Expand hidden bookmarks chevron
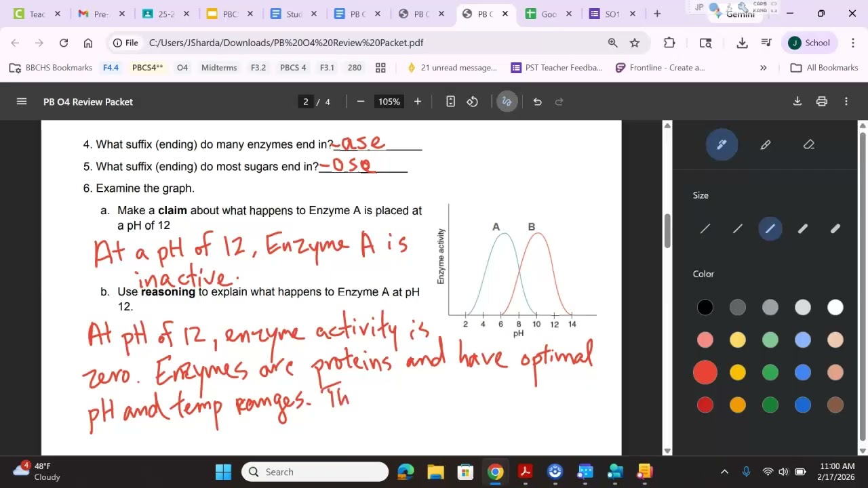Image resolution: width=868 pixels, height=488 pixels. click(x=763, y=68)
